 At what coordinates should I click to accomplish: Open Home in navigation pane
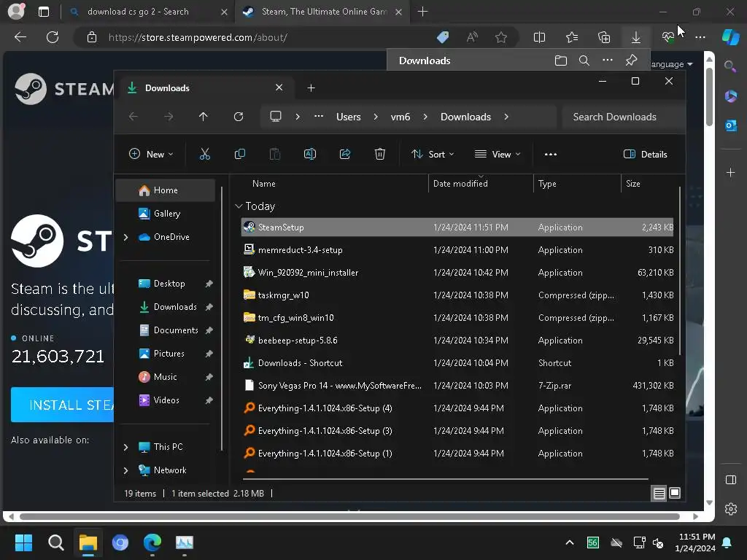coord(166,190)
